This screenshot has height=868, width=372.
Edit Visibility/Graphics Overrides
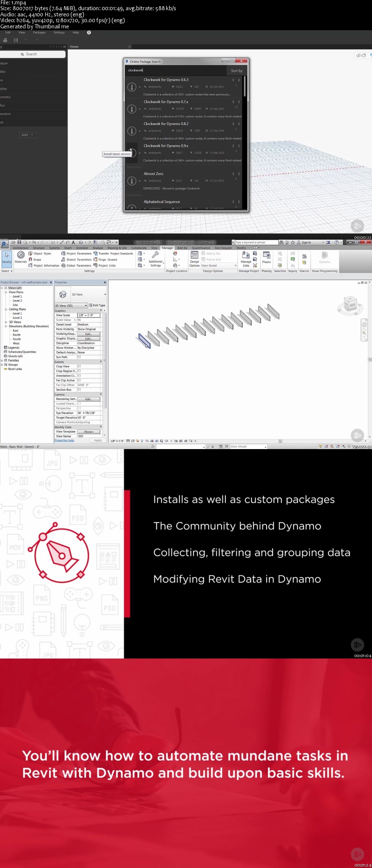pyautogui.click(x=89, y=334)
